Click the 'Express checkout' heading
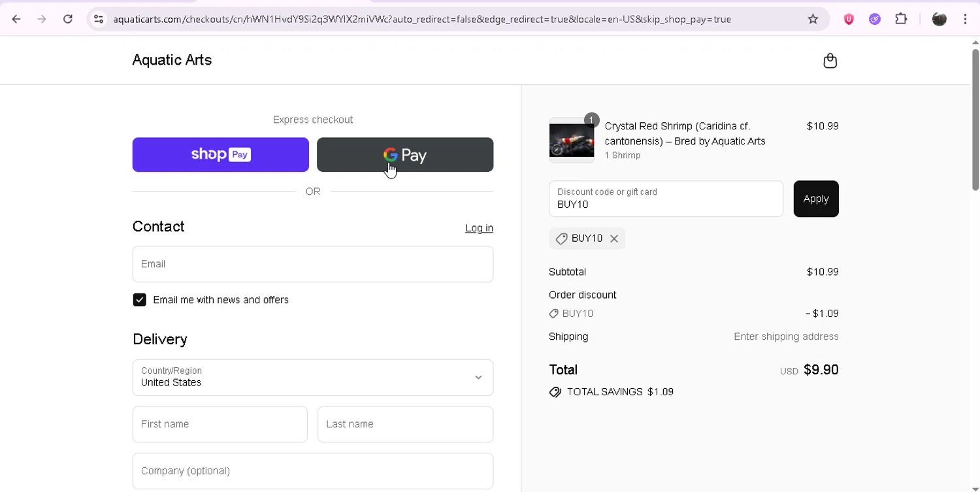 (x=313, y=120)
